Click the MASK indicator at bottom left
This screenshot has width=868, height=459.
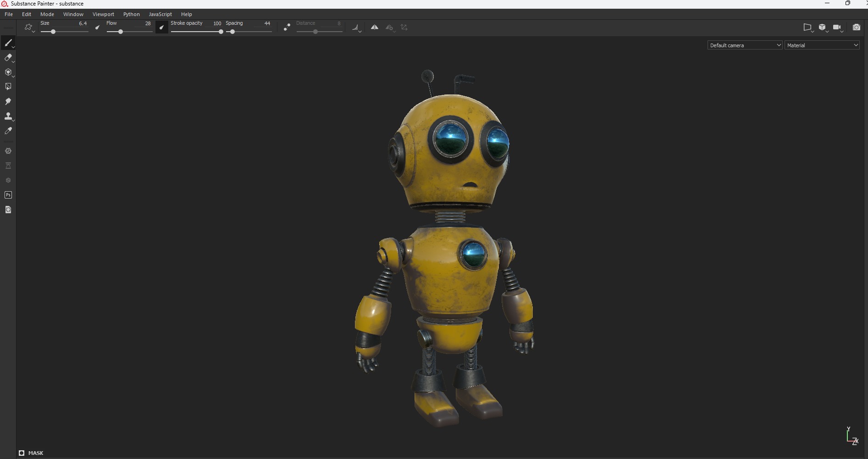31,453
